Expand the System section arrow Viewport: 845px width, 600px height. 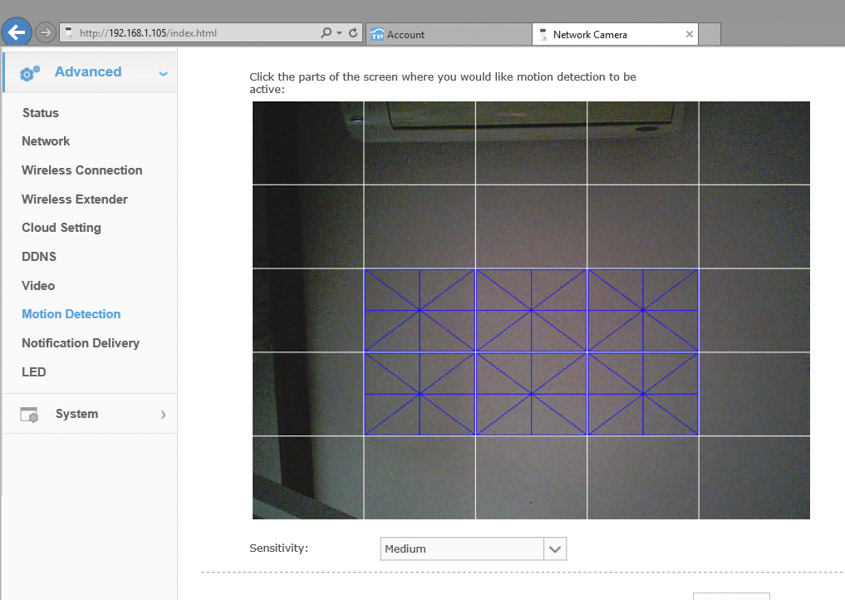point(163,415)
